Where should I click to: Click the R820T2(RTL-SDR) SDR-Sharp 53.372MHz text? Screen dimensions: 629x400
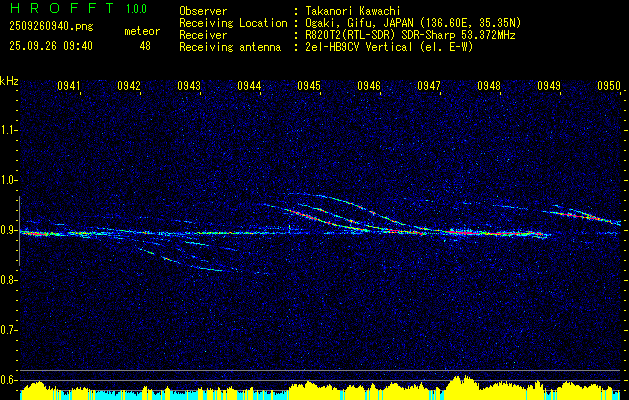click(x=410, y=35)
